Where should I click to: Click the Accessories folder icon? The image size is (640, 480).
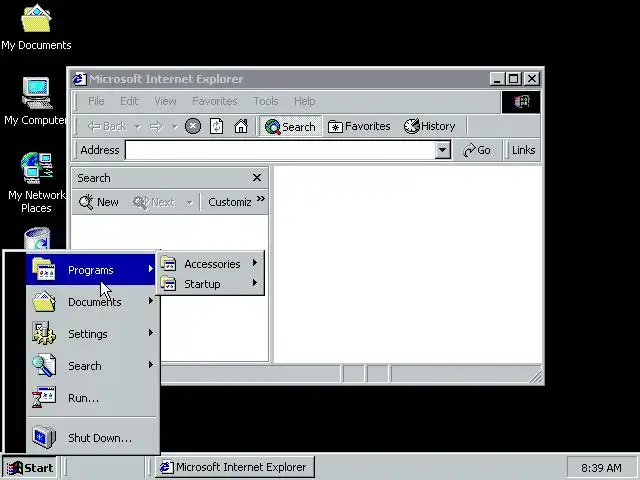pyautogui.click(x=168, y=264)
